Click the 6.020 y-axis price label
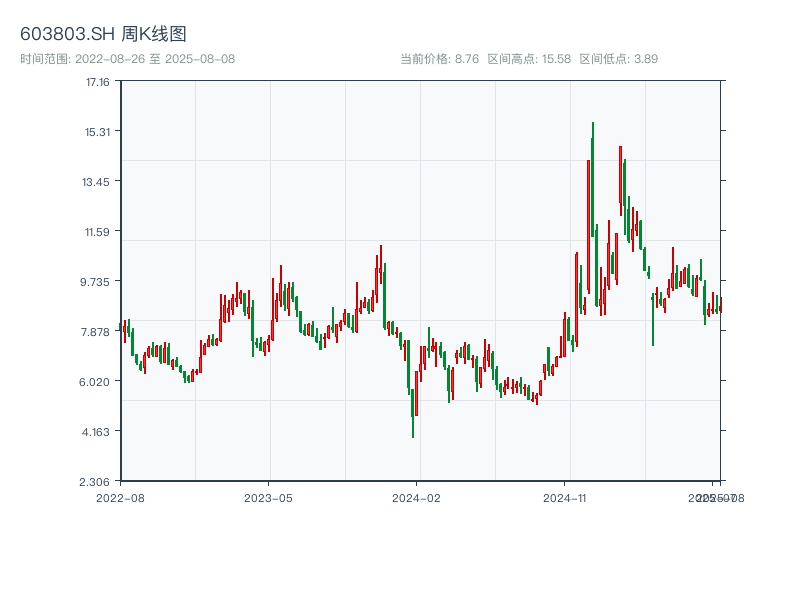Viewport: 800px width, 600px height. coord(95,381)
